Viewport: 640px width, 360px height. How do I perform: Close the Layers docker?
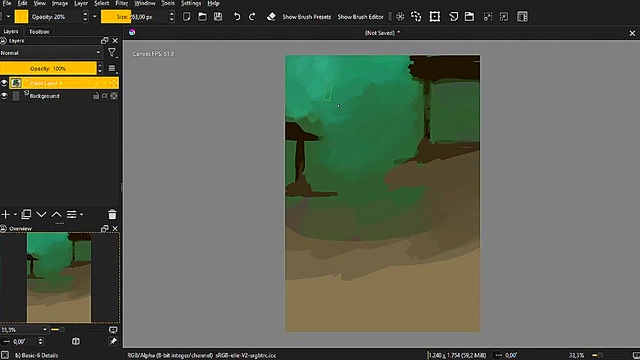(x=115, y=40)
